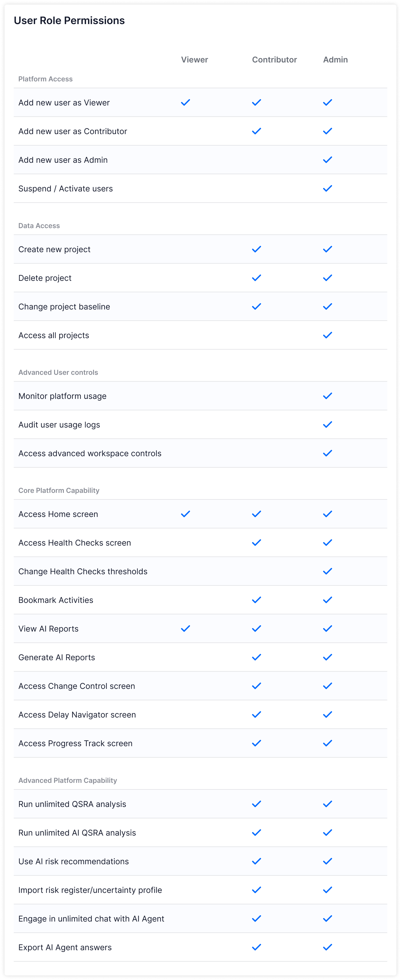Click Contributor checkmark for Add new user as Contributor
This screenshot has width=401, height=980.
(257, 131)
